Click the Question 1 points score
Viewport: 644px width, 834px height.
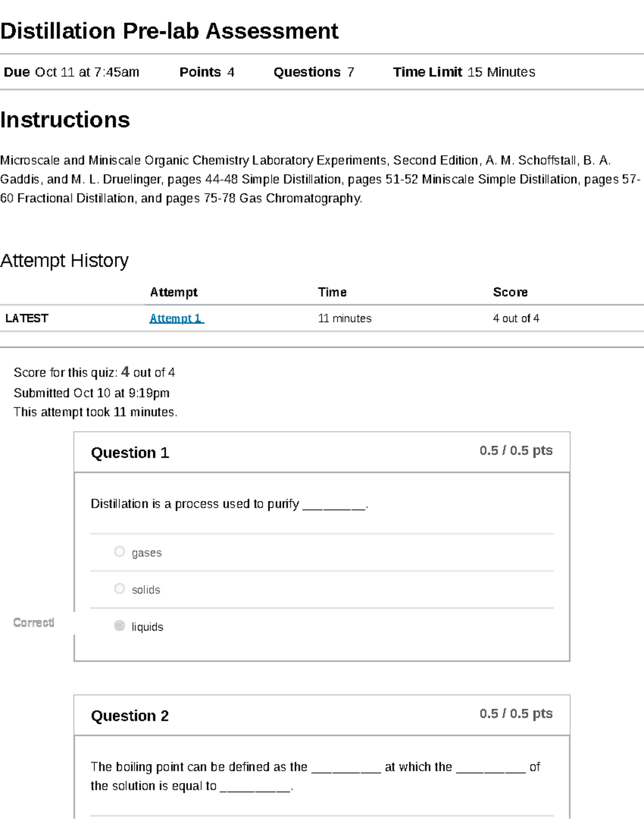coord(516,451)
